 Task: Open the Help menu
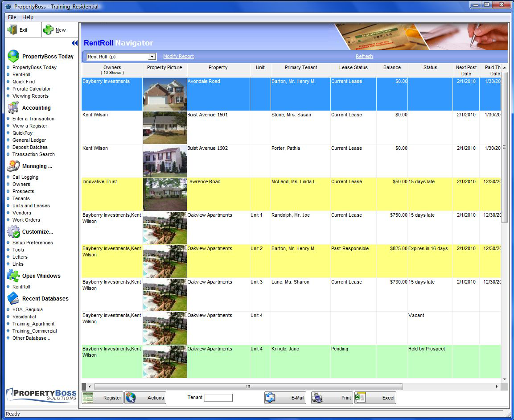[28, 17]
